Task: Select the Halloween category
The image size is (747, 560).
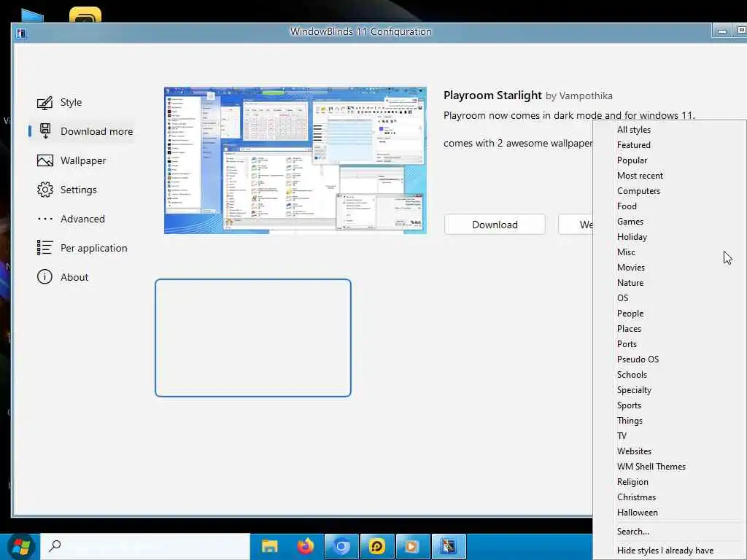Action: [x=638, y=513]
